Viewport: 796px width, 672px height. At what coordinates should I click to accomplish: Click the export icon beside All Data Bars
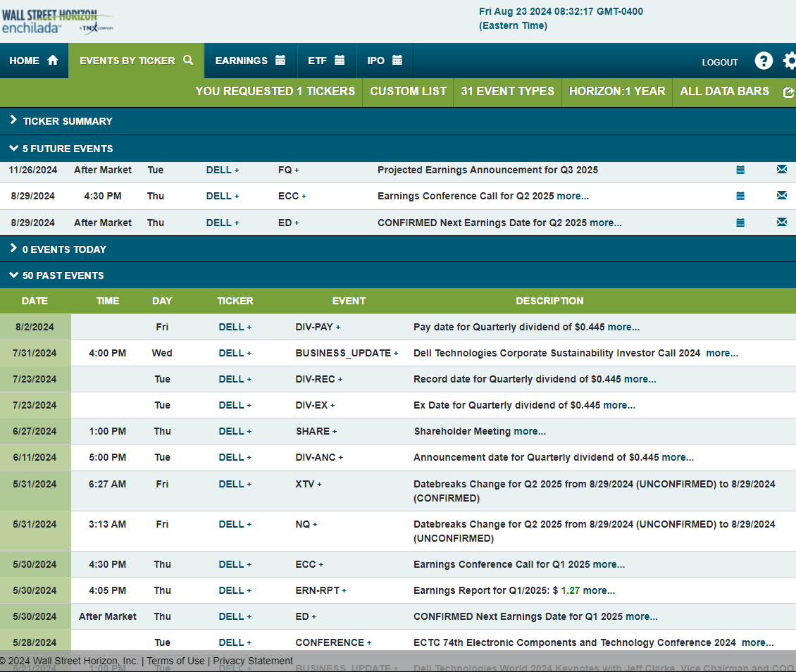click(788, 92)
